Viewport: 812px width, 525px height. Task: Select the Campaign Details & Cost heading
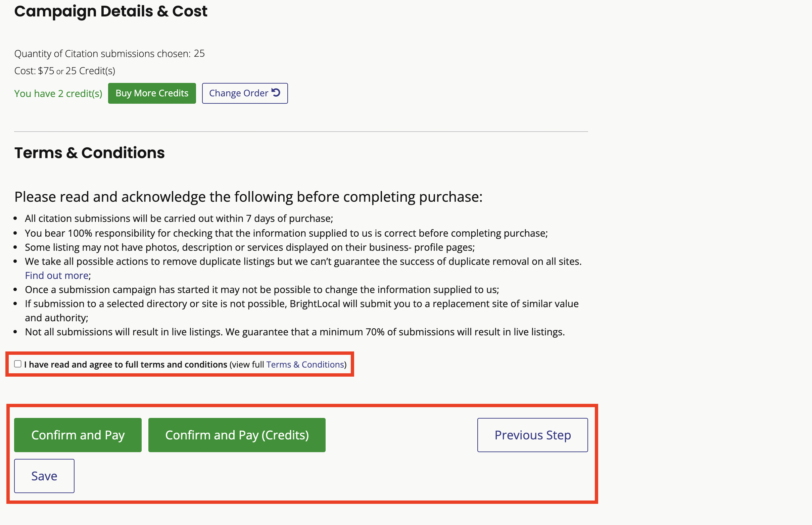(x=111, y=11)
